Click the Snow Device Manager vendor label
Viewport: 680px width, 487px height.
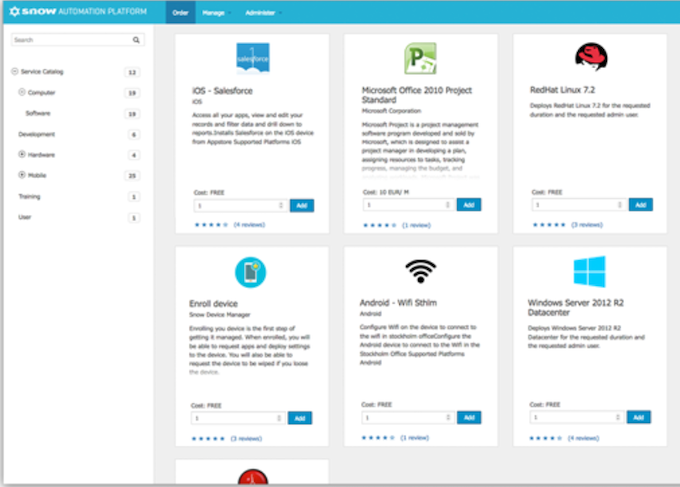click(219, 314)
